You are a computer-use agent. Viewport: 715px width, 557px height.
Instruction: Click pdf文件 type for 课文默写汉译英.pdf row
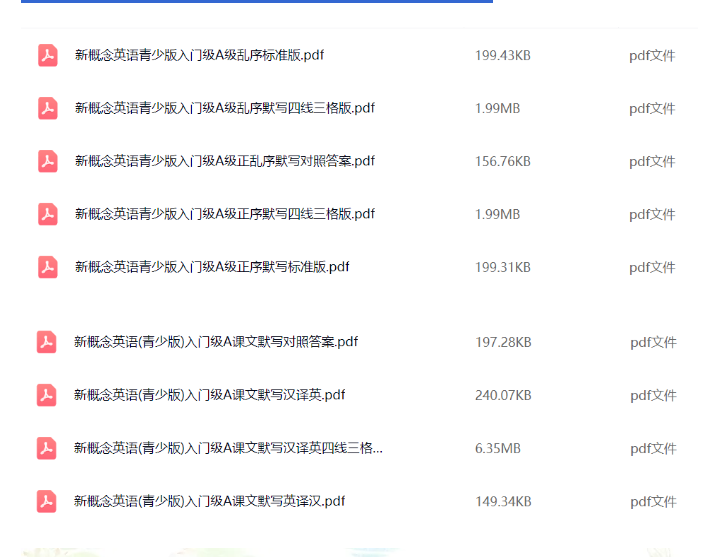click(653, 395)
